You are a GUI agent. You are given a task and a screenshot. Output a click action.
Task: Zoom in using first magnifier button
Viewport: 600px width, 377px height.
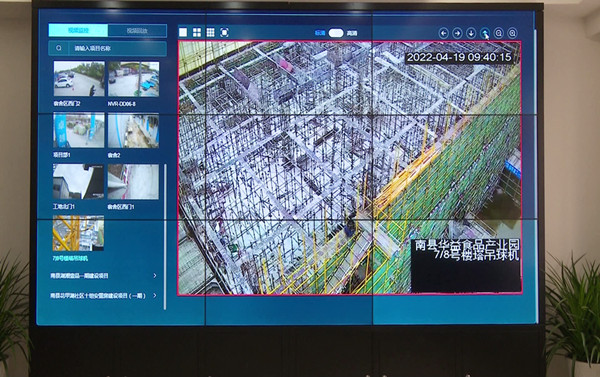coord(498,33)
